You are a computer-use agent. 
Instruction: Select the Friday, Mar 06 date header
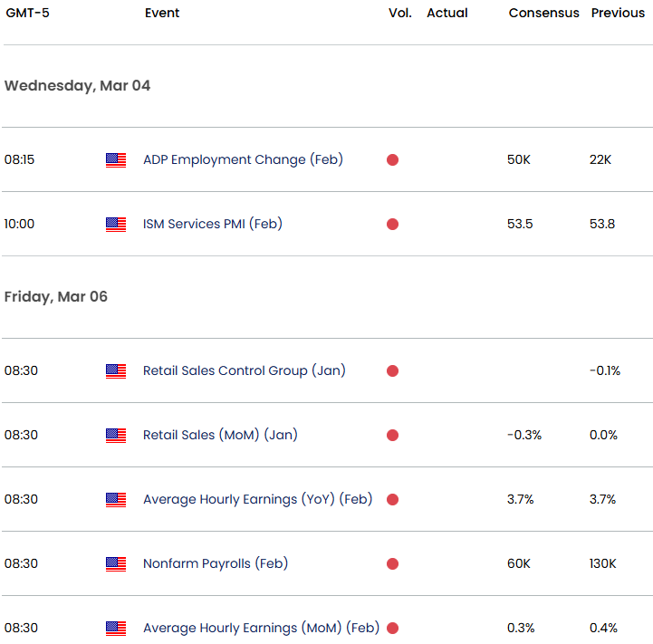click(55, 297)
